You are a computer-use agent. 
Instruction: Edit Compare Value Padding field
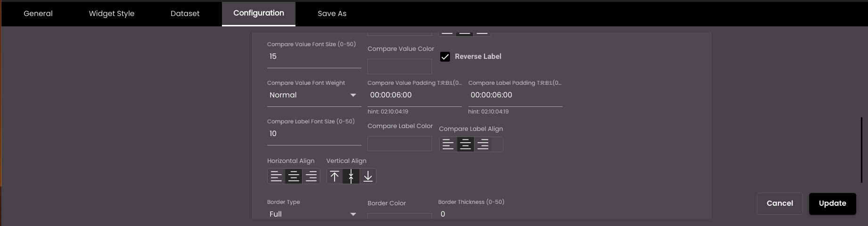415,95
